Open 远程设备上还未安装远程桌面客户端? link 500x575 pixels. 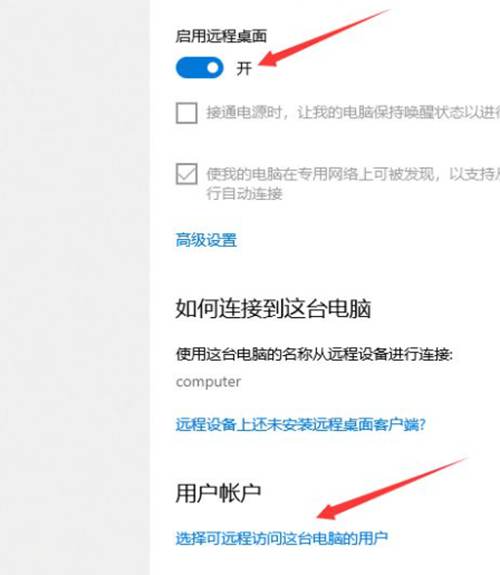(300, 425)
